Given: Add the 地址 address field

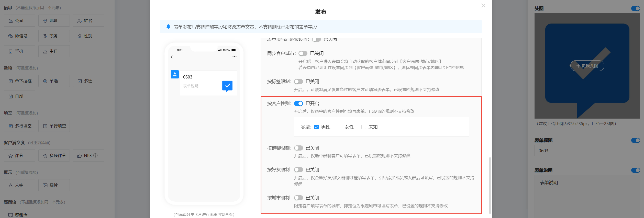Looking at the screenshot, I should coord(54,21).
